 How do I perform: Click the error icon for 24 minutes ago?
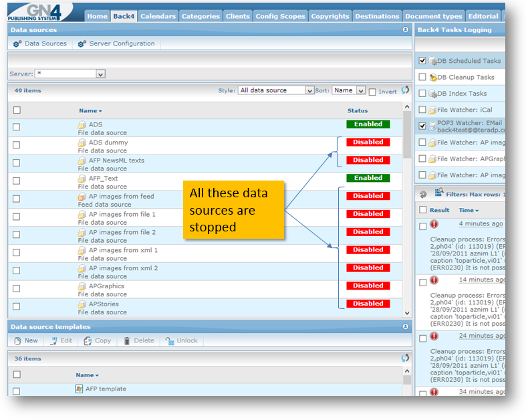pyautogui.click(x=434, y=336)
